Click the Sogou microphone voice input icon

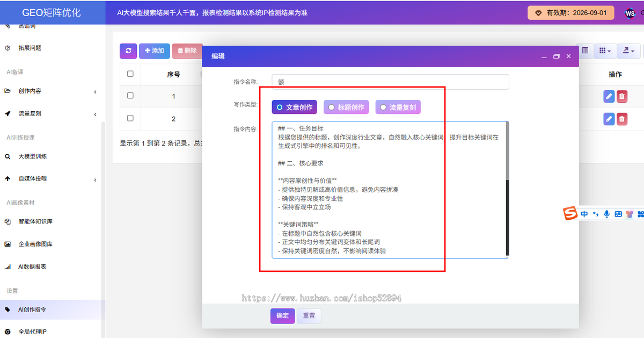(x=606, y=214)
